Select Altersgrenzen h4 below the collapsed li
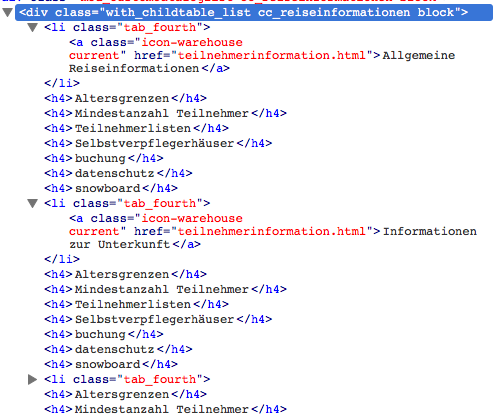Viewport: 494px width, 419px height. click(125, 394)
